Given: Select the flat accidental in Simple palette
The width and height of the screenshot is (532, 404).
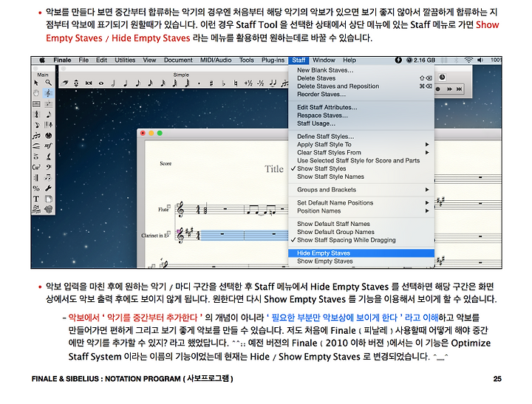Looking at the screenshot, I should [x=223, y=83].
